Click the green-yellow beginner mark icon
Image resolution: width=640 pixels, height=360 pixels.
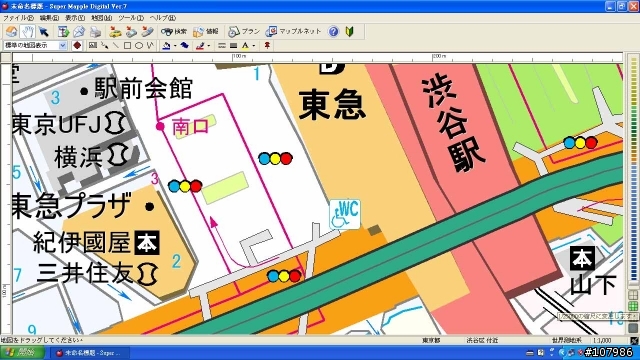349,31
